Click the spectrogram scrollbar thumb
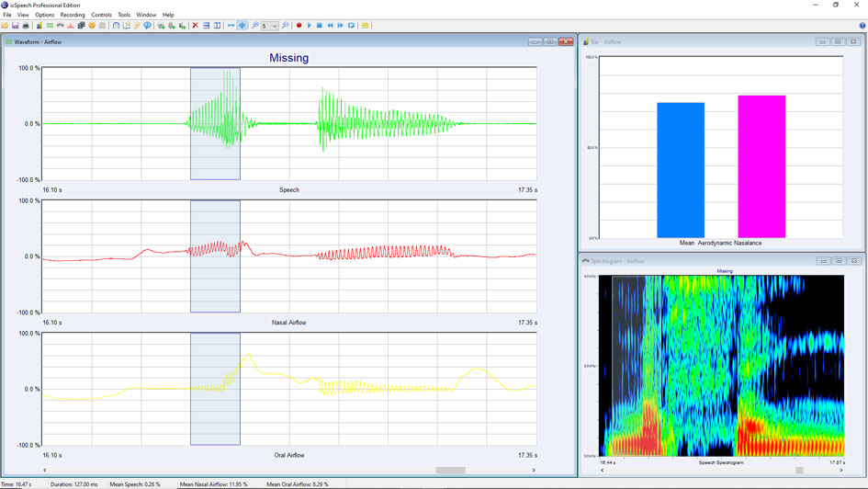Image resolution: width=868 pixels, height=489 pixels. pyautogui.click(x=799, y=471)
